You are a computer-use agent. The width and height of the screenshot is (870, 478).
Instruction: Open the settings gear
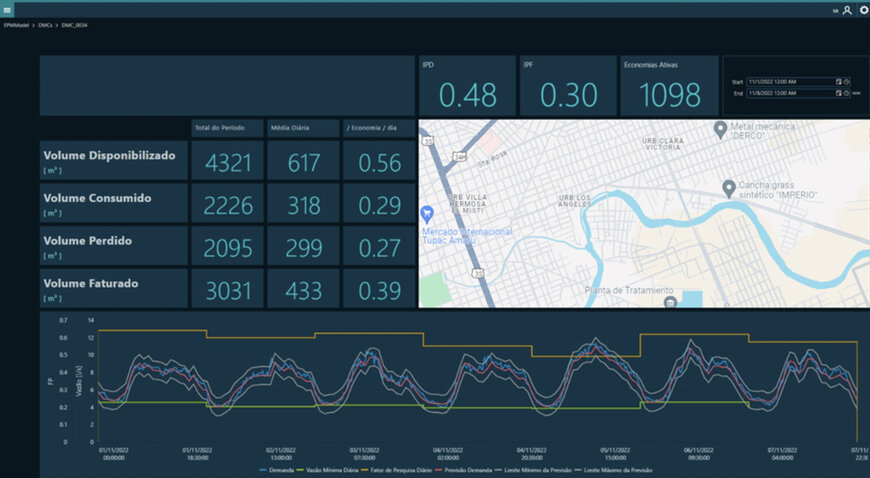click(x=864, y=10)
